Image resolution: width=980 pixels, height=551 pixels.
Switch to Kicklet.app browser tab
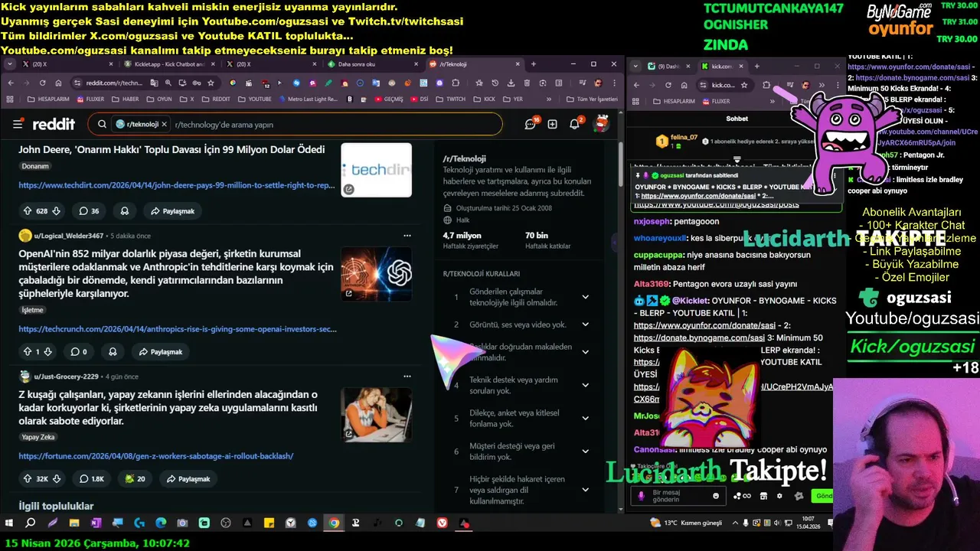[169, 64]
